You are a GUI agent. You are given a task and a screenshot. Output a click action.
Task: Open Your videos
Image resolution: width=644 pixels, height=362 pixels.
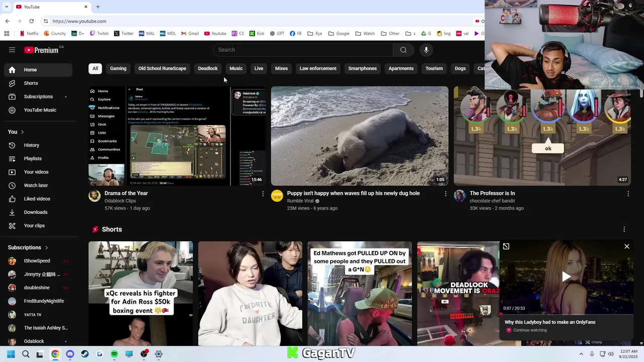38,172
